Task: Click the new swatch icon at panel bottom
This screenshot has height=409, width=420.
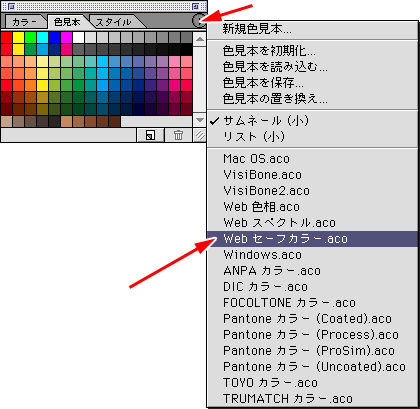Action: 150,135
